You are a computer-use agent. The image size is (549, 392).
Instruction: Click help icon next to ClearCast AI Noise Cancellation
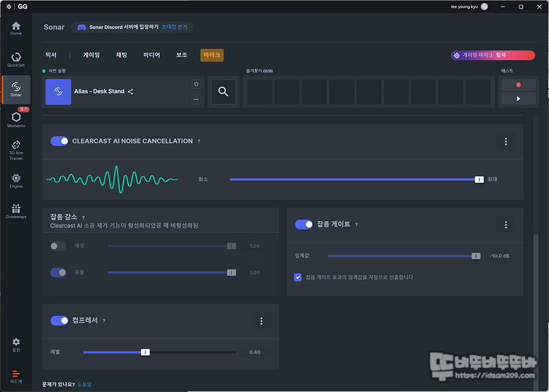point(199,141)
